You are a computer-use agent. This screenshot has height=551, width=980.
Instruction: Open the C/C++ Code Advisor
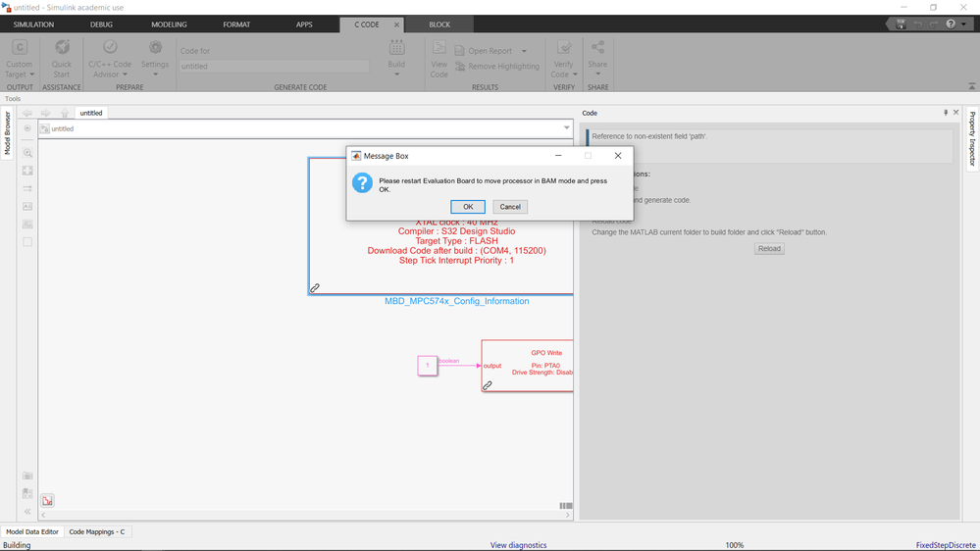pyautogui.click(x=109, y=60)
